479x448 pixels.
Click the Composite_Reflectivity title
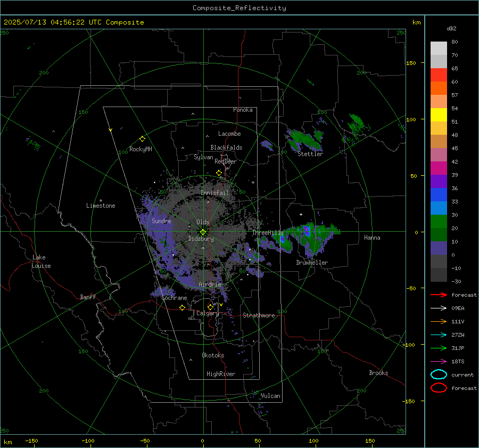240,8
